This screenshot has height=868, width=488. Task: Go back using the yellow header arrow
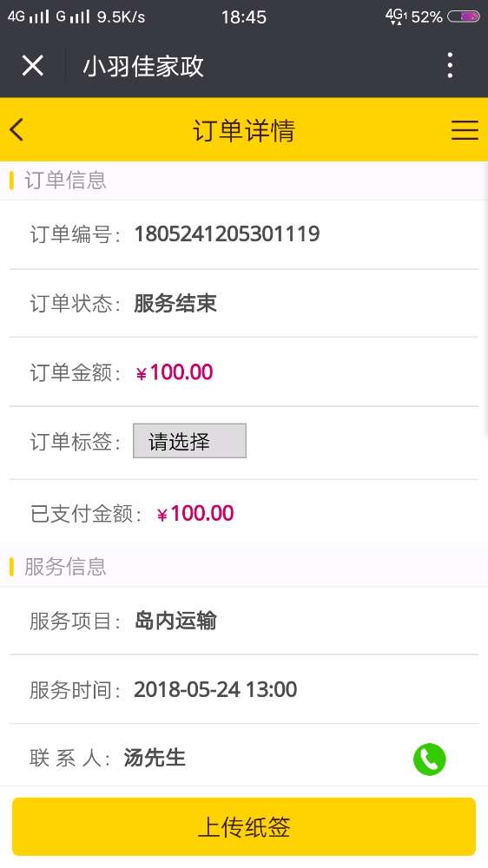(x=16, y=129)
